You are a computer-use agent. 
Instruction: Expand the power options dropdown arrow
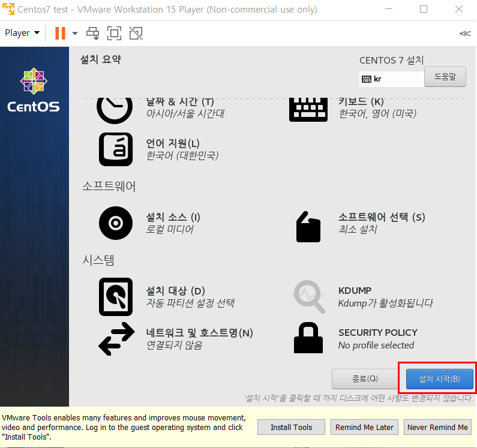point(75,33)
